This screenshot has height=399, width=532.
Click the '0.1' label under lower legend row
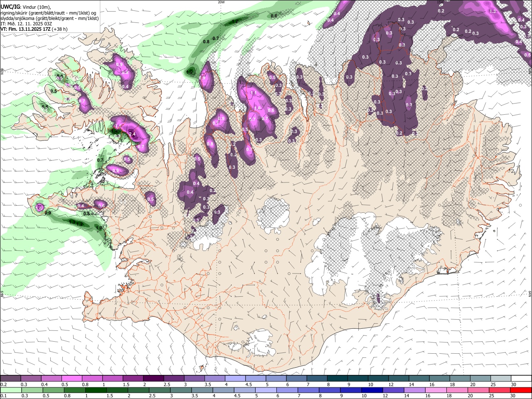pos(3,396)
